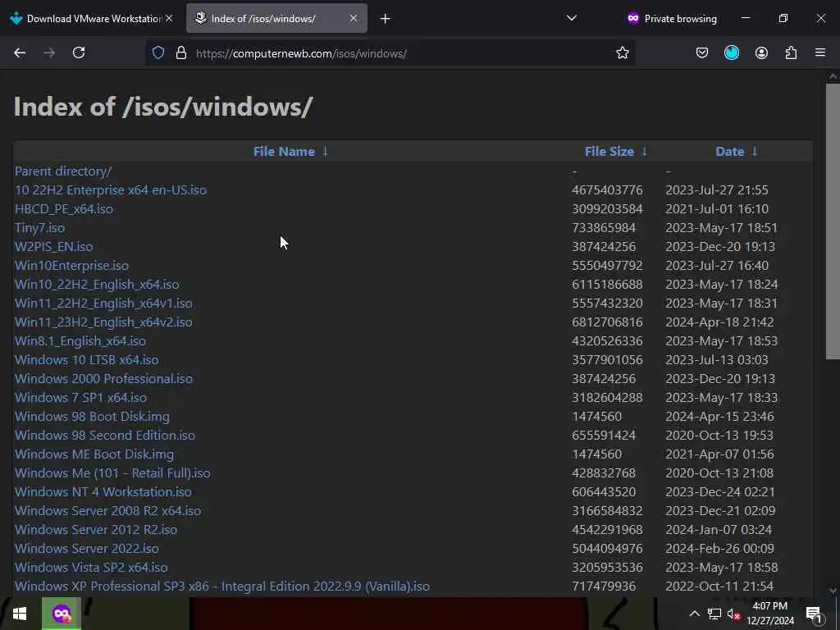Download Tiny7.iso file
Screen dimensions: 840x630
point(39,228)
